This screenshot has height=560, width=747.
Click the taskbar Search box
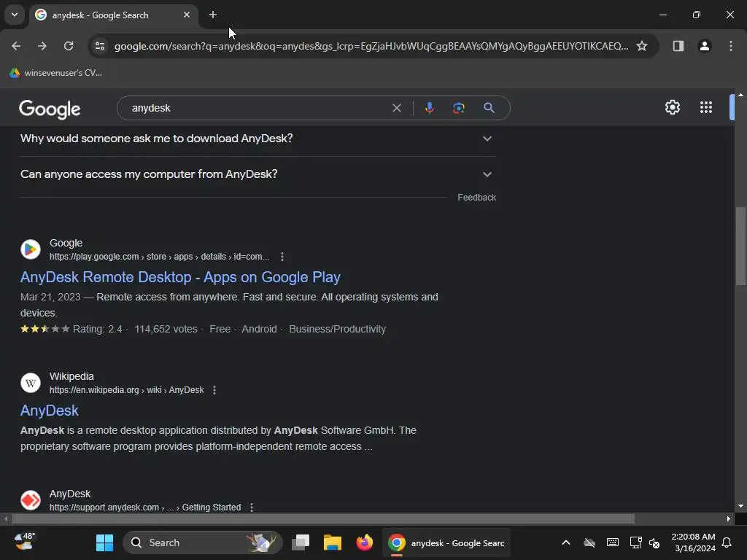pos(203,542)
